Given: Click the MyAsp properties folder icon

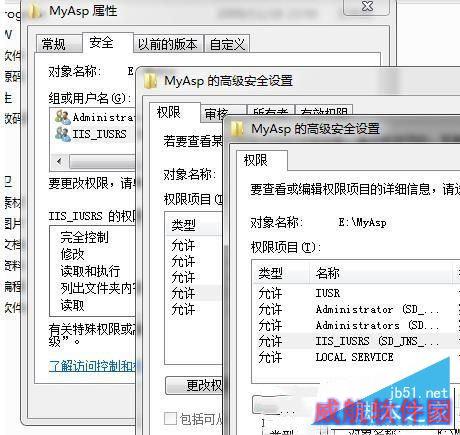Looking at the screenshot, I should tap(35, 10).
